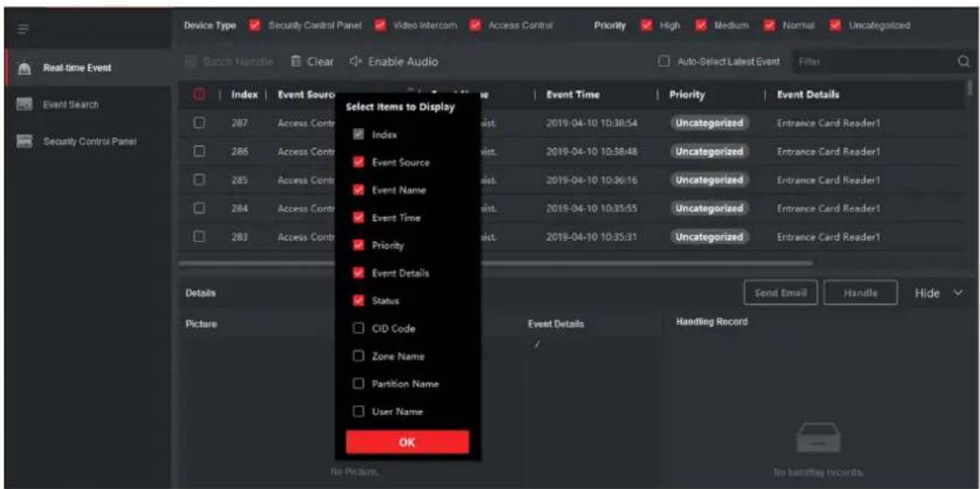Click the grayed Index checkbox in the popup
This screenshot has height=489, width=980.
pyautogui.click(x=359, y=135)
